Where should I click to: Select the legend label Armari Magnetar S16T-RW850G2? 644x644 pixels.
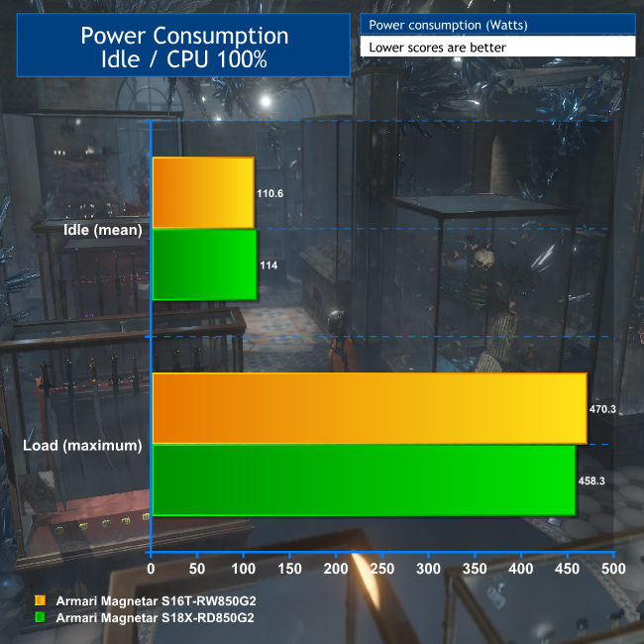(x=157, y=600)
